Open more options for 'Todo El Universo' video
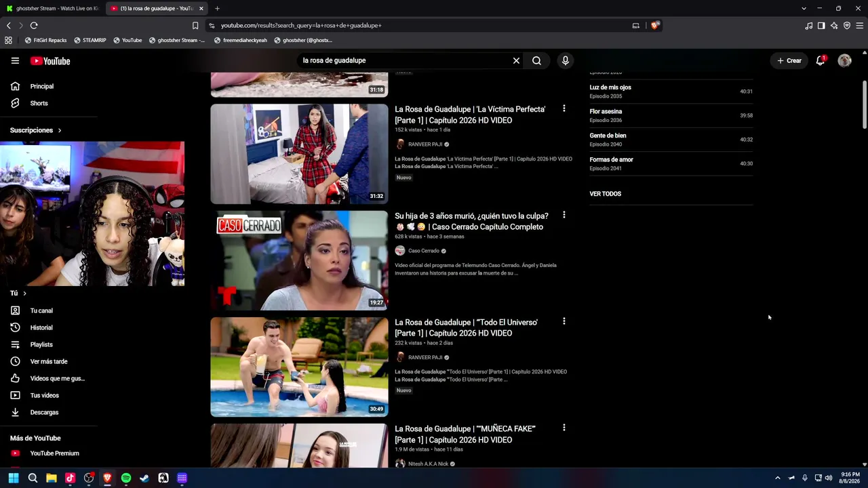Viewport: 868px width, 488px height. 564,321
